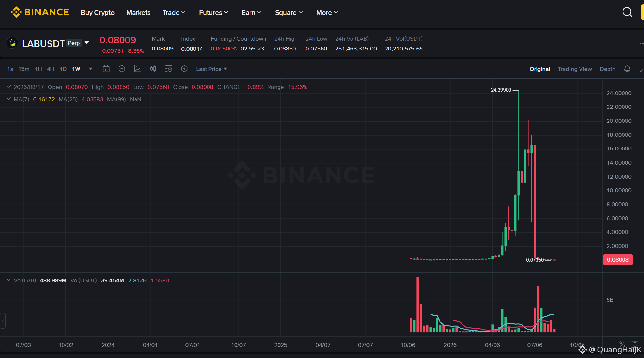Click the 0.08008 current price tag
This screenshot has height=358, width=644.
click(x=618, y=260)
